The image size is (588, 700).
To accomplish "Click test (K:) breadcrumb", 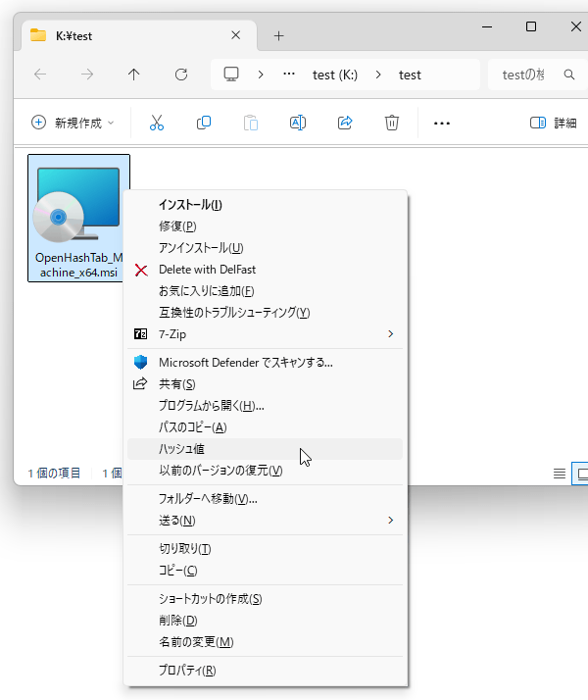I will coord(335,75).
